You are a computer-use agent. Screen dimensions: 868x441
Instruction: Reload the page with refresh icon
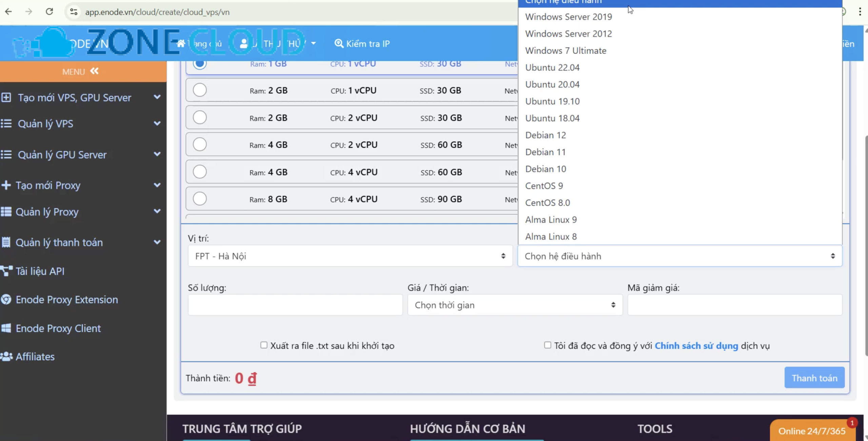[50, 12]
